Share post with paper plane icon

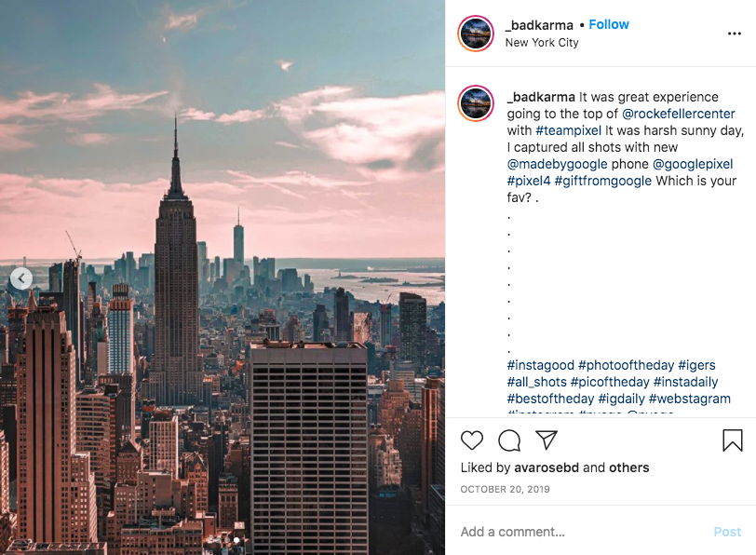[x=547, y=440]
